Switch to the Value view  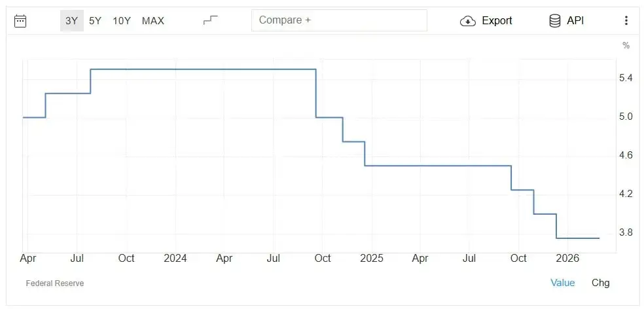(x=563, y=283)
